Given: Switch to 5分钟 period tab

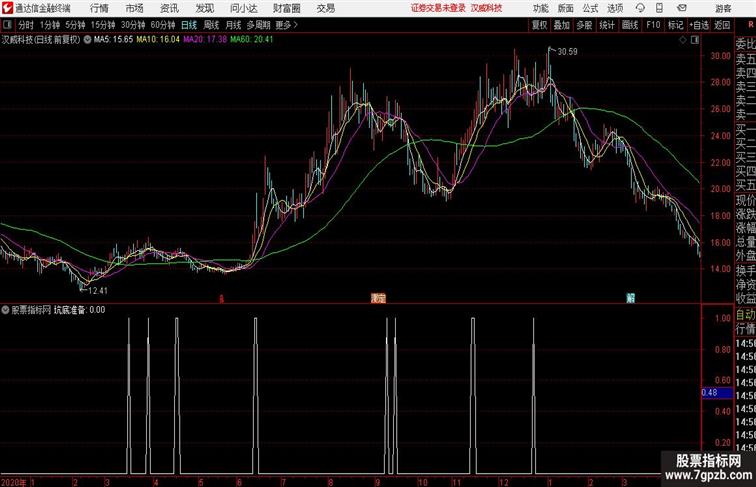Looking at the screenshot, I should pyautogui.click(x=75, y=25).
